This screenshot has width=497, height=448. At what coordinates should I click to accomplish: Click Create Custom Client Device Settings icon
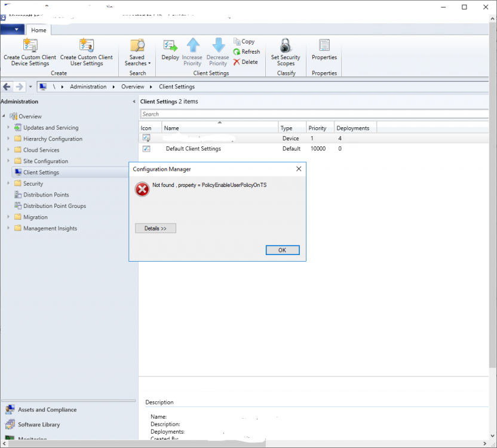coord(30,45)
